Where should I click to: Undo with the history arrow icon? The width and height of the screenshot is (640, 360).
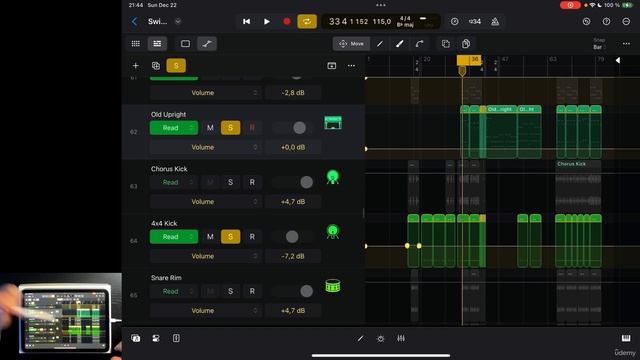(x=587, y=22)
